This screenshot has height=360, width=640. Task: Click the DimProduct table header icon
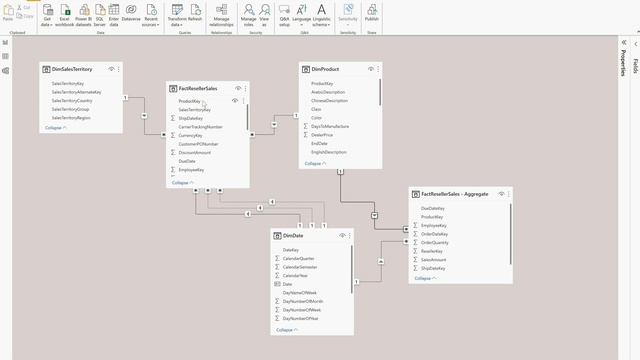[306, 69]
